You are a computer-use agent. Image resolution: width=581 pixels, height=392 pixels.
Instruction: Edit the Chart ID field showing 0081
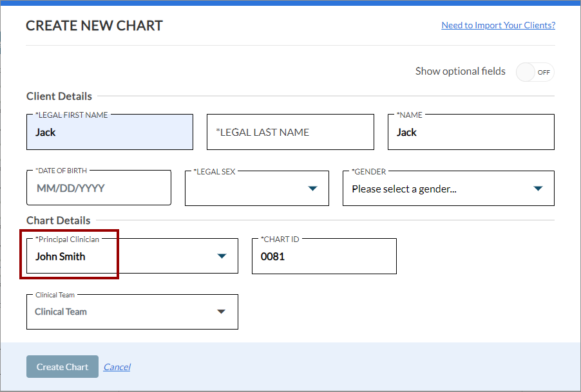point(323,256)
